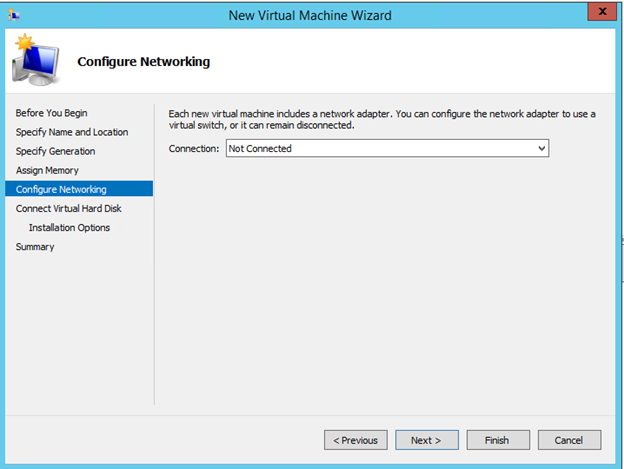Open the Connect Virtual Hard Disk step
Image resolution: width=624 pixels, height=469 pixels.
pos(69,208)
